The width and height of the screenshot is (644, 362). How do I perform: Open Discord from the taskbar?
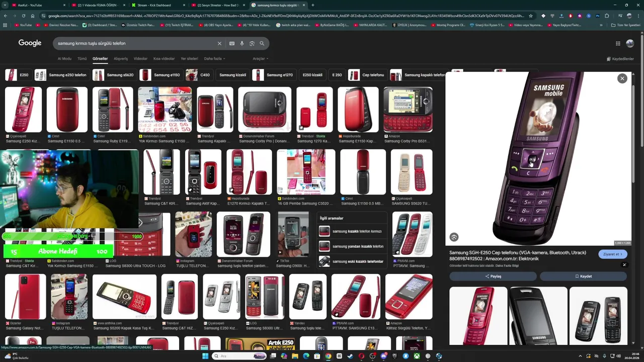pyautogui.click(x=383, y=356)
